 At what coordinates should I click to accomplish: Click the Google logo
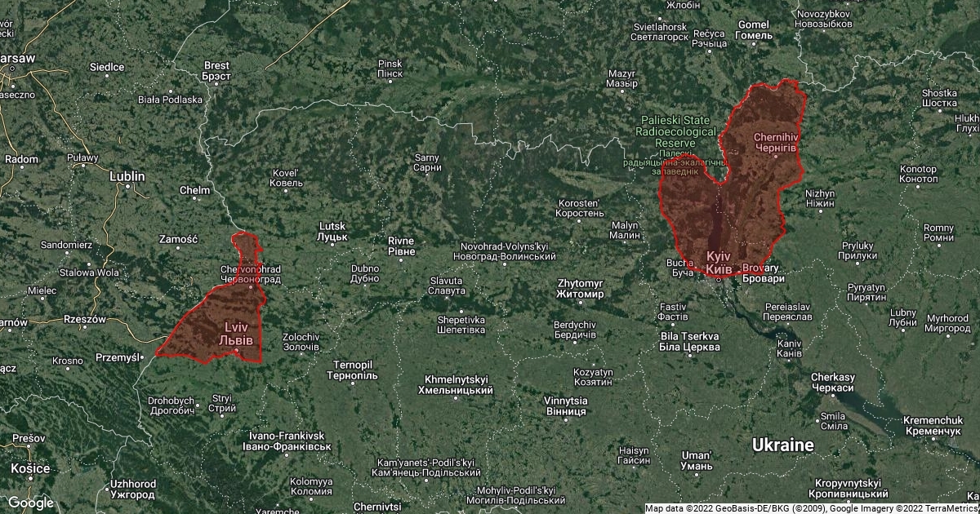(30, 503)
